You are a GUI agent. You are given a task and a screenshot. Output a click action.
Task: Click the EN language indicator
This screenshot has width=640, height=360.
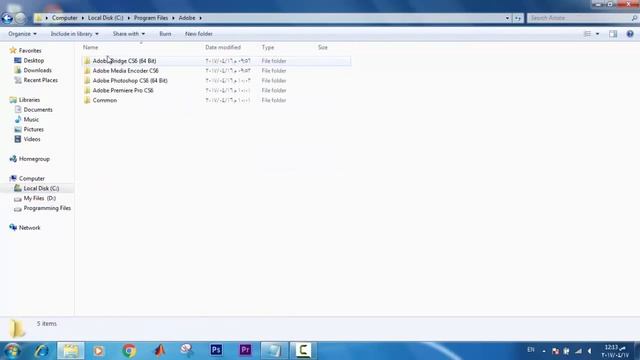click(x=531, y=350)
